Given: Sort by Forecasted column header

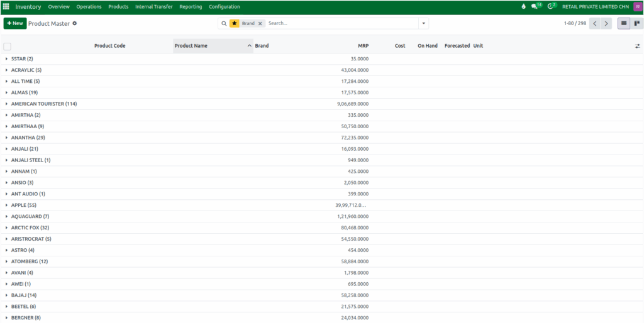Looking at the screenshot, I should tap(457, 46).
